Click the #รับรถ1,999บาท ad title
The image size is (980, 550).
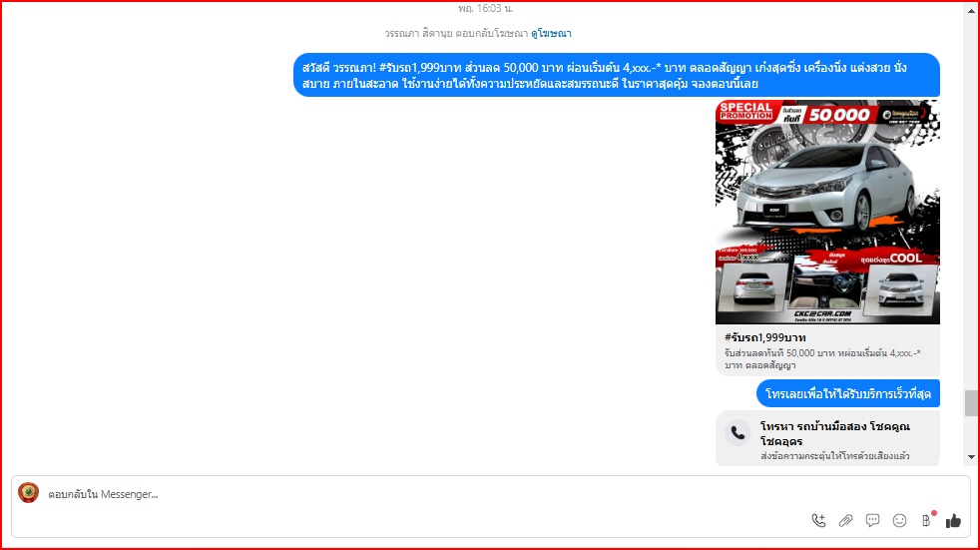tap(765, 337)
